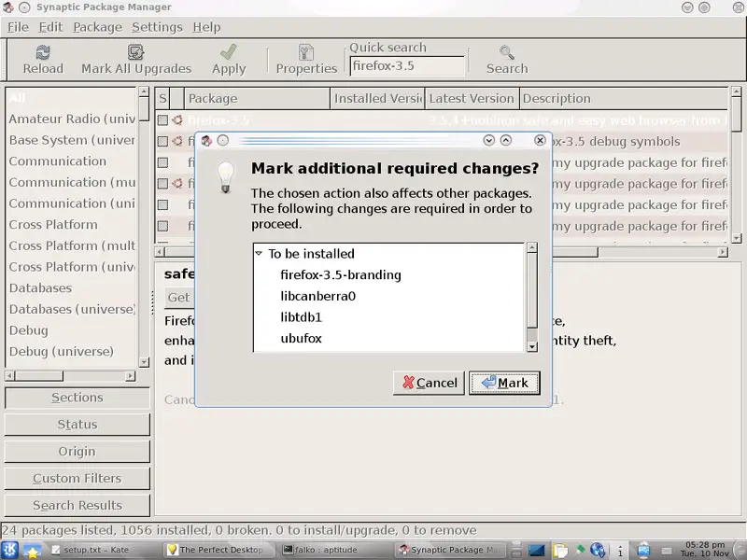Click Mark All Upgrades toolbar icon
747x560 pixels.
tap(135, 52)
